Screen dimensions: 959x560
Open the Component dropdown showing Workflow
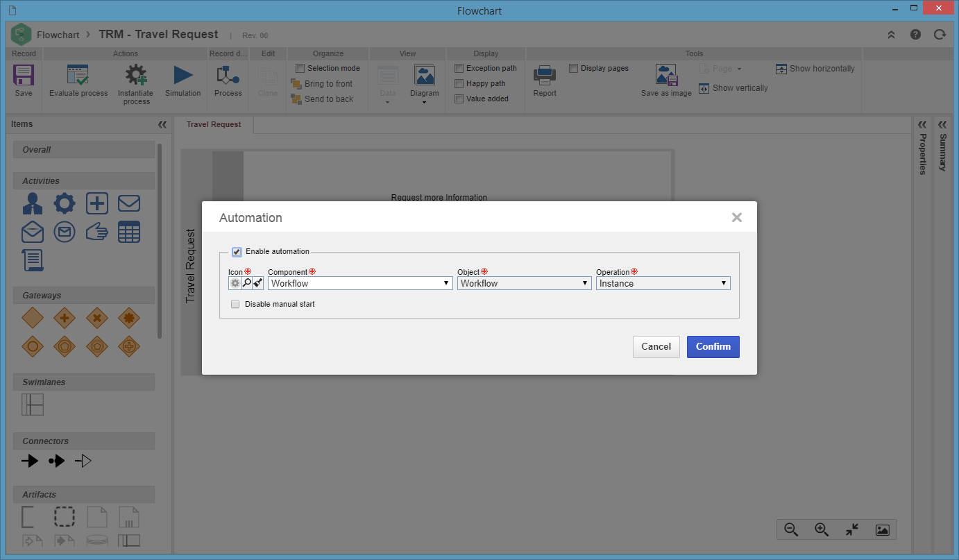point(360,283)
